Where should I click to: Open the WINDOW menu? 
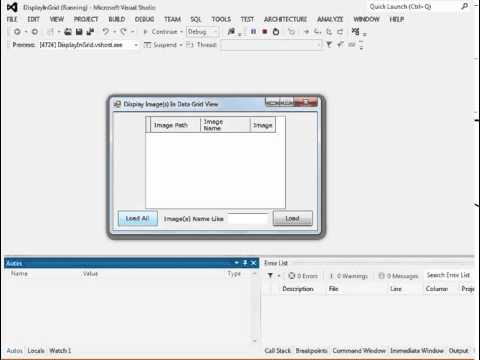(366, 19)
